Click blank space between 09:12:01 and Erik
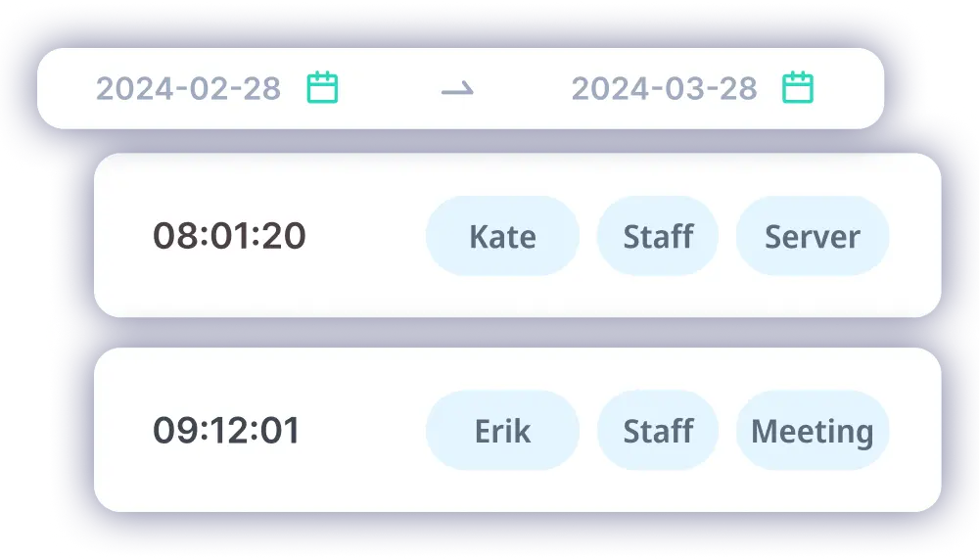The height and width of the screenshot is (560, 979). [x=363, y=431]
